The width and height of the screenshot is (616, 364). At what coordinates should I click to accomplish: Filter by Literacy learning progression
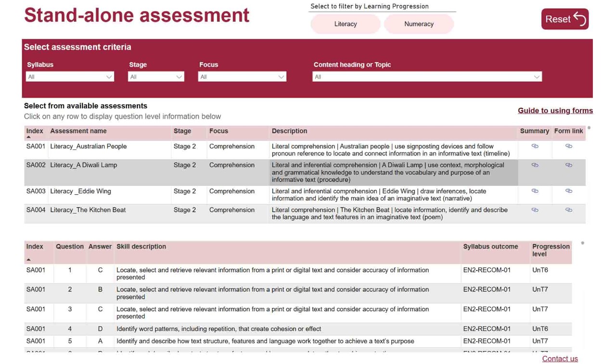346,24
